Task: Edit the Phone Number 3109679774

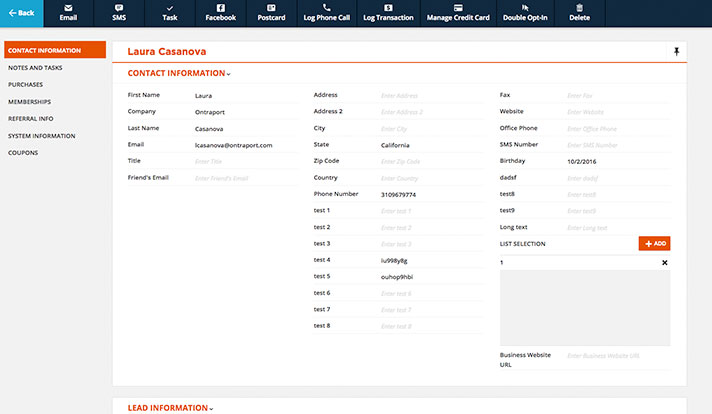Action: point(432,195)
